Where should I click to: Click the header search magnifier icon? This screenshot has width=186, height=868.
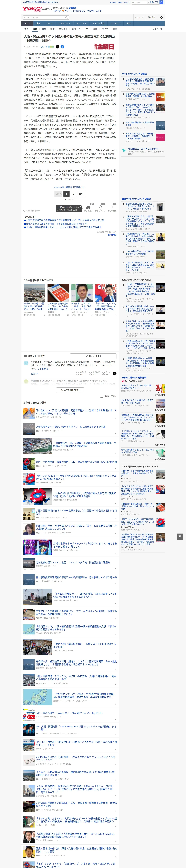pyautogui.click(x=161, y=2)
